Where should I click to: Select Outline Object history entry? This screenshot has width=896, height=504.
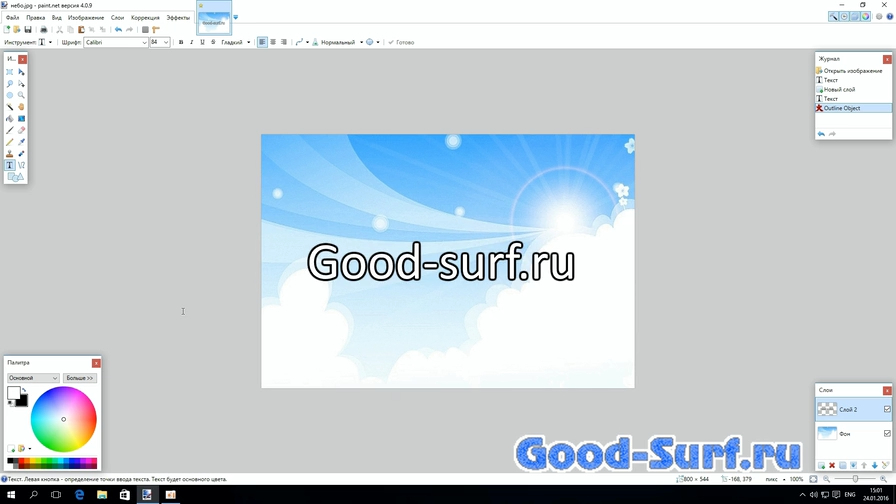pyautogui.click(x=853, y=108)
